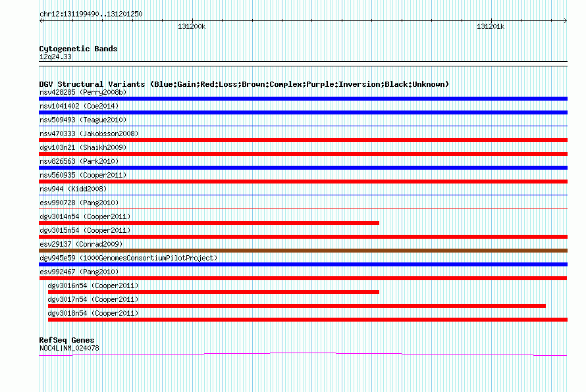Click the blue bar under nsv1041402
Viewport: 586px width, 392px height.
303,112
